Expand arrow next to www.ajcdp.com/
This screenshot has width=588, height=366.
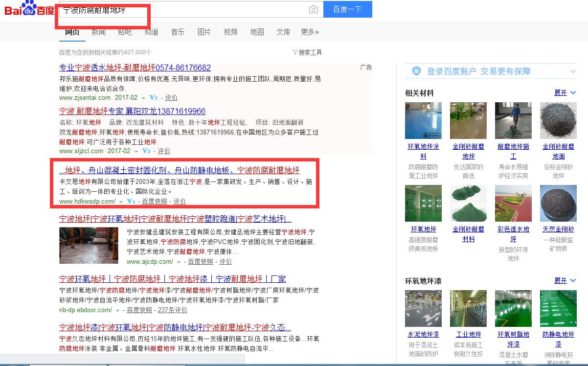point(179,262)
